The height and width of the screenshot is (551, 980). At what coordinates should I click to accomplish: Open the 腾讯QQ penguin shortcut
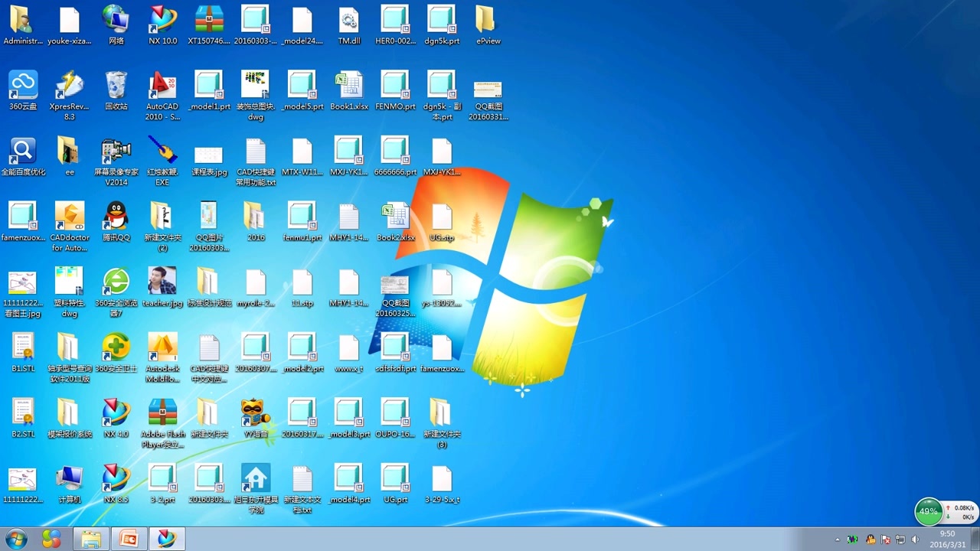(116, 222)
